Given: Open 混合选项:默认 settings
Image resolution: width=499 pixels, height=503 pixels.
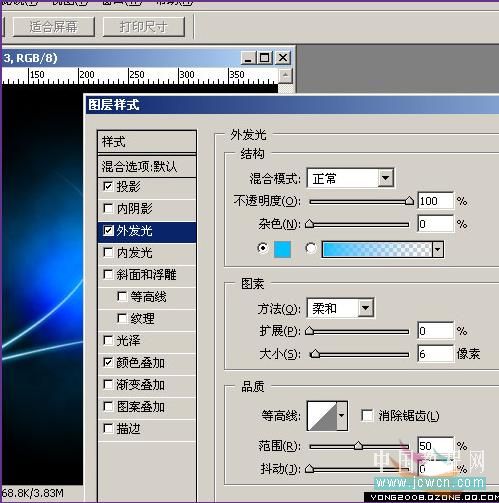Looking at the screenshot, I should coord(147,166).
